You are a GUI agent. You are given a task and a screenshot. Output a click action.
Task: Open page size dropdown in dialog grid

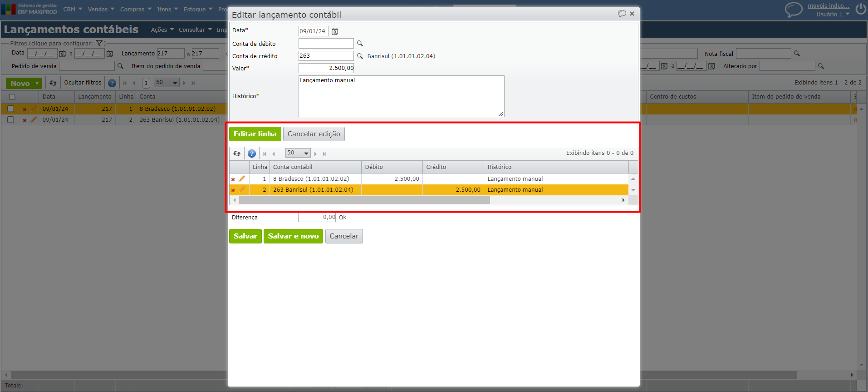click(x=298, y=153)
